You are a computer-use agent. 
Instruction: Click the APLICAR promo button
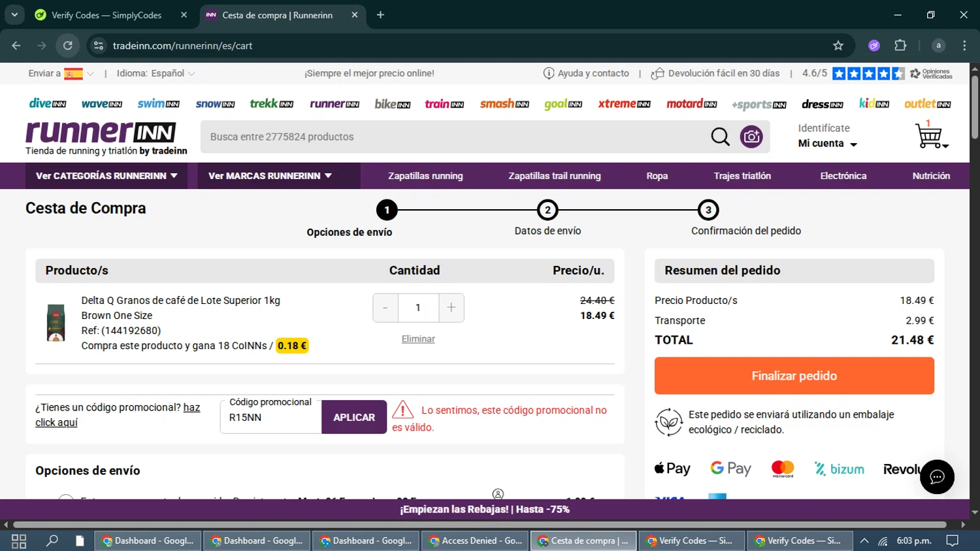coord(354,417)
